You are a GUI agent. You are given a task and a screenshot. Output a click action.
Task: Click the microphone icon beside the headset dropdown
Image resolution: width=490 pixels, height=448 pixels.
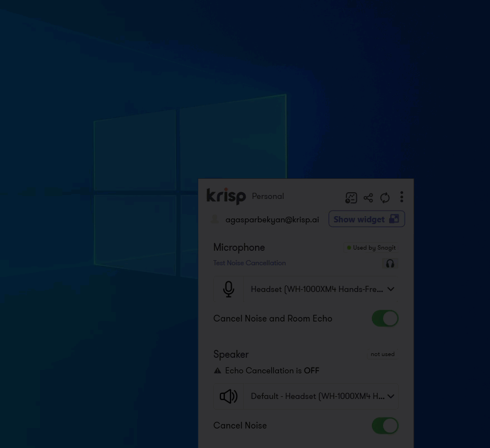(228, 289)
